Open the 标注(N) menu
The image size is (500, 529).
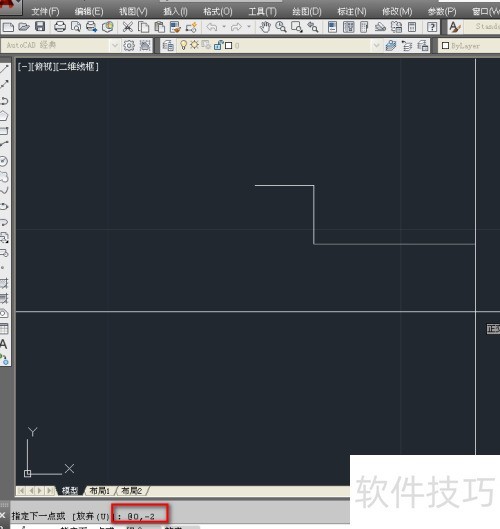(x=352, y=12)
